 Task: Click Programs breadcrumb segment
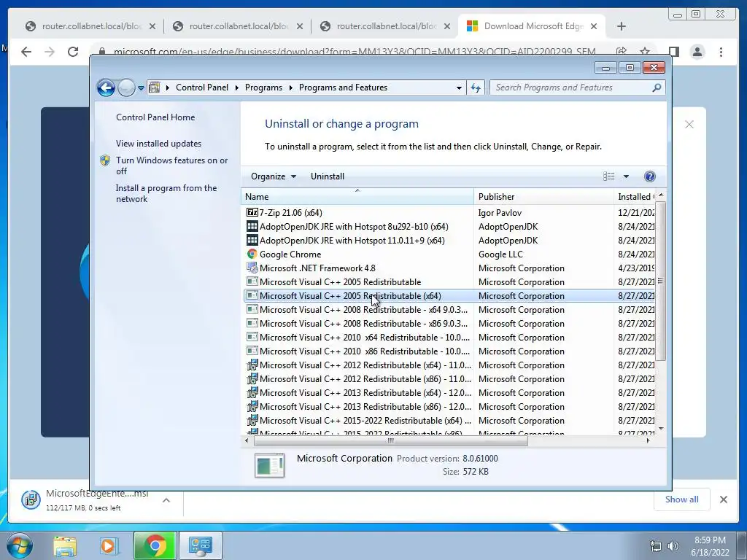pos(263,87)
